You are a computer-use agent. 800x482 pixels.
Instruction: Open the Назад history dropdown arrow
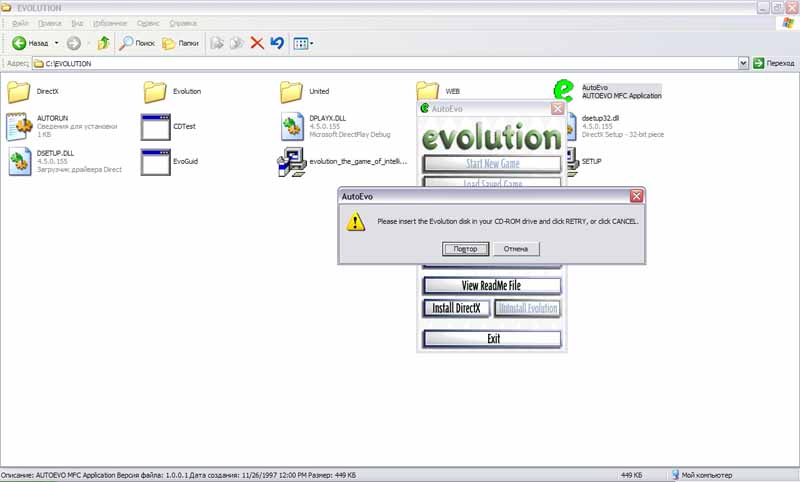click(x=56, y=43)
